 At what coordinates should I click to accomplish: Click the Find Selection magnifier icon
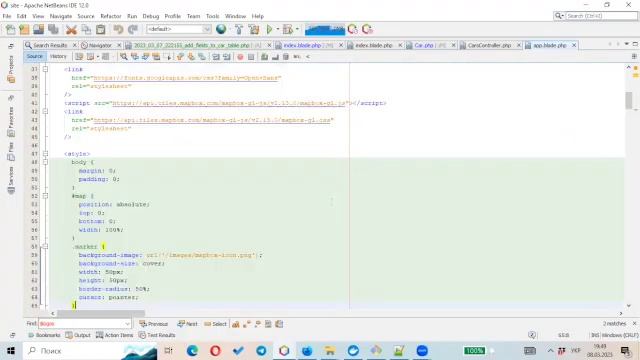click(124, 57)
